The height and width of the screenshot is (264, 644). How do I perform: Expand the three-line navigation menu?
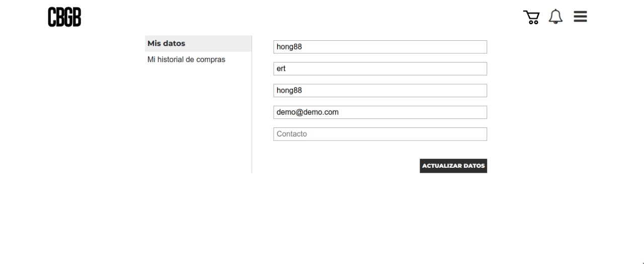tap(581, 17)
